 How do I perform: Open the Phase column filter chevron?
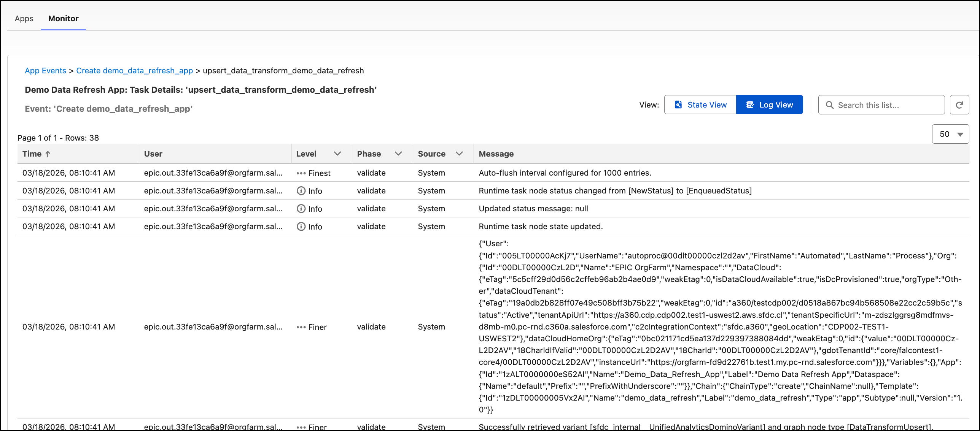(x=398, y=154)
